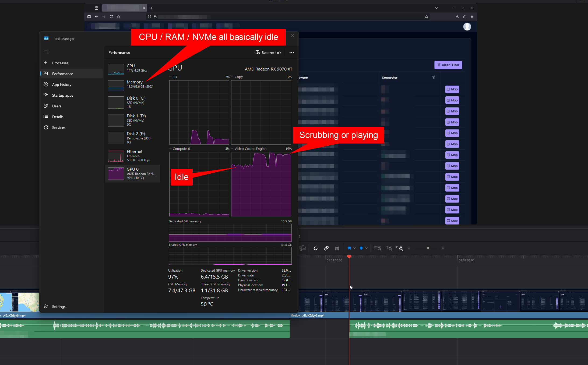588x365 pixels.
Task: Go back in Firefox
Action: (96, 17)
